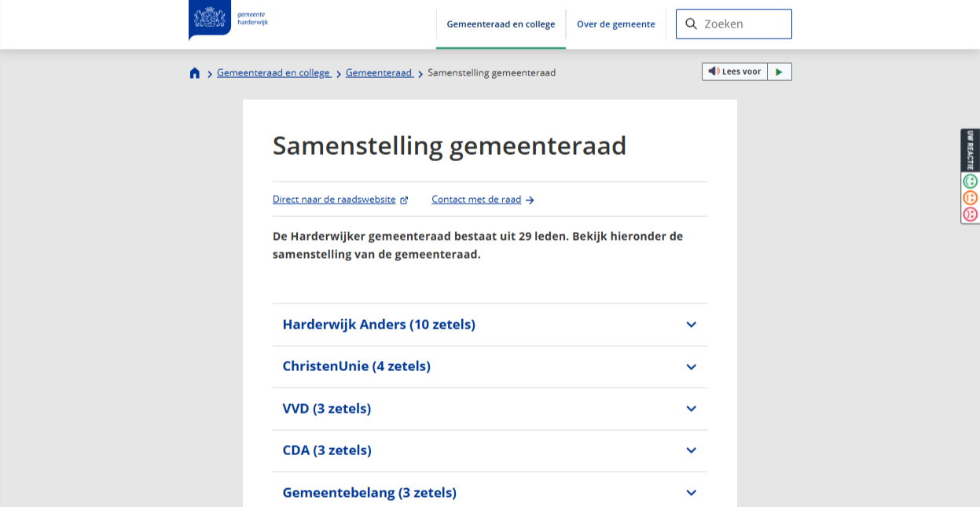Click the magnifier search icon
This screenshot has height=507, width=980.
[x=691, y=24]
